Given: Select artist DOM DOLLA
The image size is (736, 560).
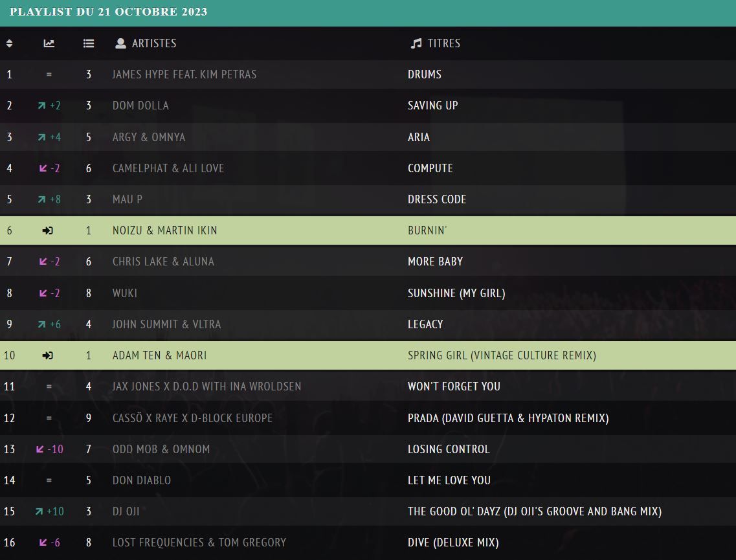Looking at the screenshot, I should 140,106.
